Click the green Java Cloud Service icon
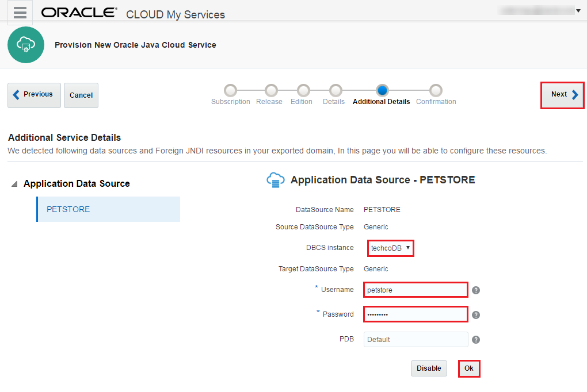The height and width of the screenshot is (392, 587). tap(26, 45)
